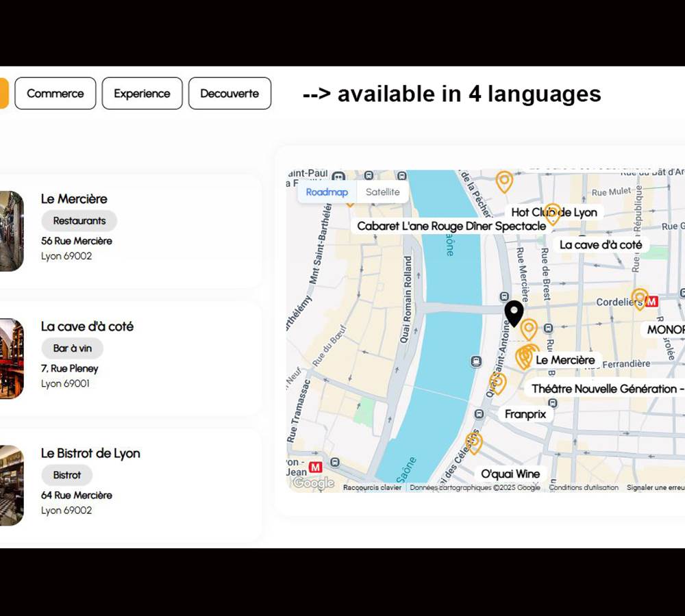
Task: Click the Cordeliers orange map marker
Action: [x=639, y=298]
